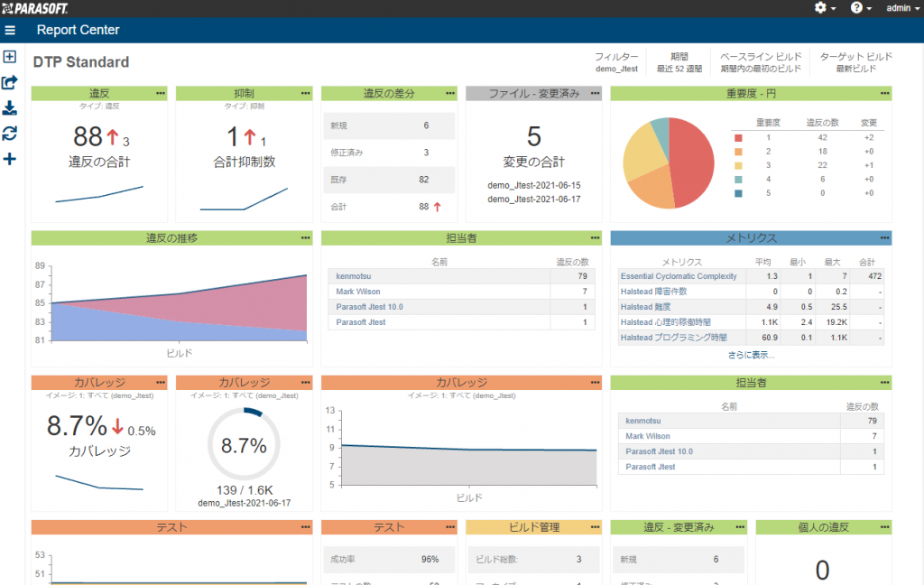Open the help question mark menu
This screenshot has height=585, width=924.
[x=860, y=7]
